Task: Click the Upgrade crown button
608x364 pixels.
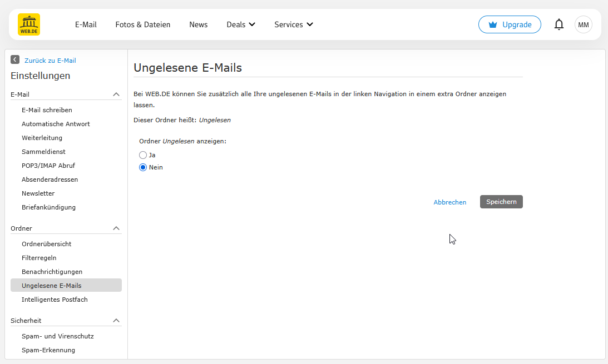Action: pyautogui.click(x=509, y=24)
